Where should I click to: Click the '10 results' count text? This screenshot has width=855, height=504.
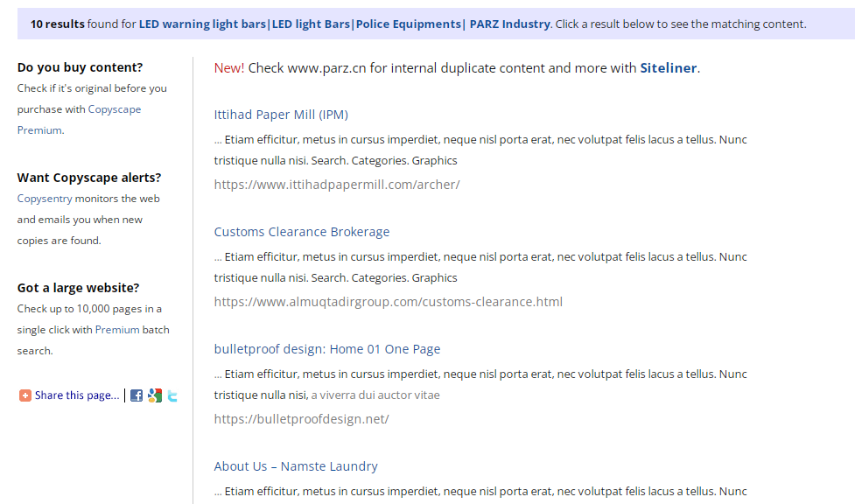57,24
